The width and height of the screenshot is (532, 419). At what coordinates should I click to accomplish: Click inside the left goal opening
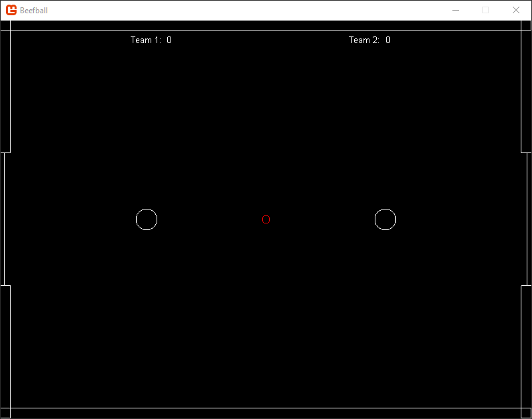point(6,219)
